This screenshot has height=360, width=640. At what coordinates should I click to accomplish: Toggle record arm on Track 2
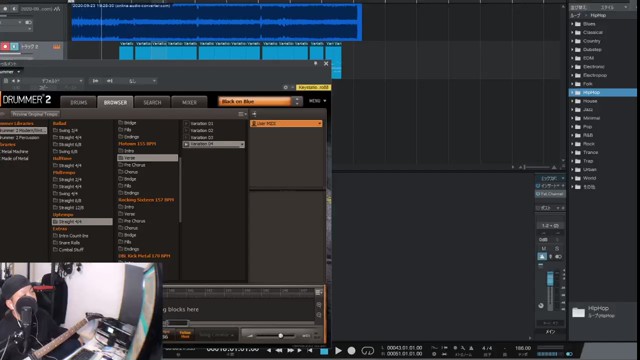tap(5, 47)
